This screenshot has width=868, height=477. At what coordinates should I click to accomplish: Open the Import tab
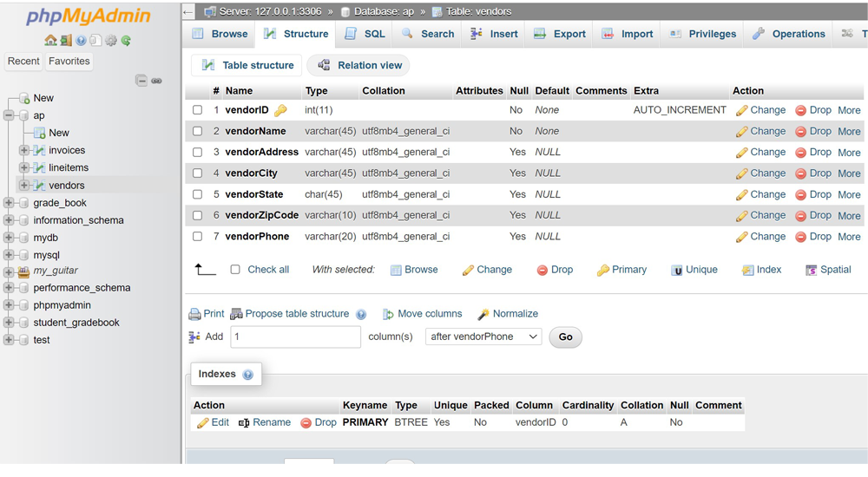628,34
